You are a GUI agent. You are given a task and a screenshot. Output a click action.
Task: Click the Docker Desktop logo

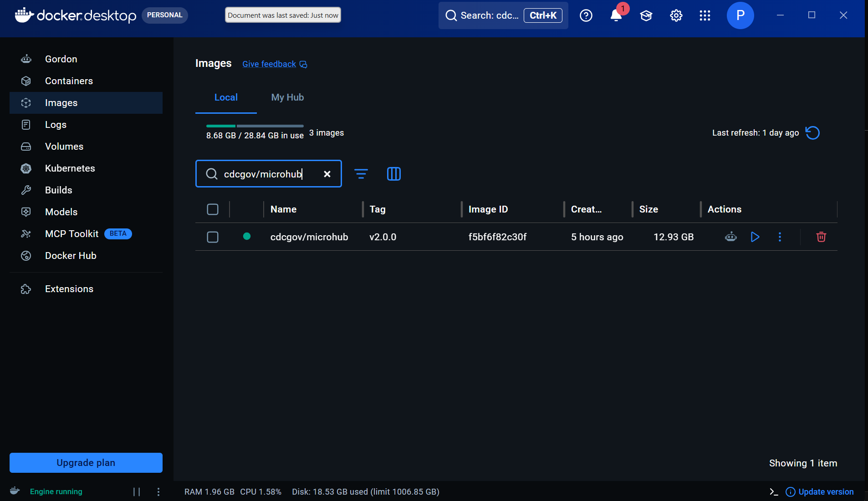tap(75, 15)
